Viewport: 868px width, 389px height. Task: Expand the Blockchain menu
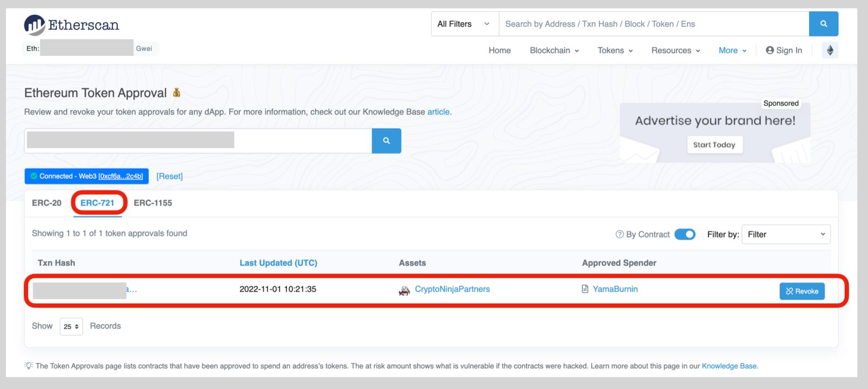pos(554,50)
